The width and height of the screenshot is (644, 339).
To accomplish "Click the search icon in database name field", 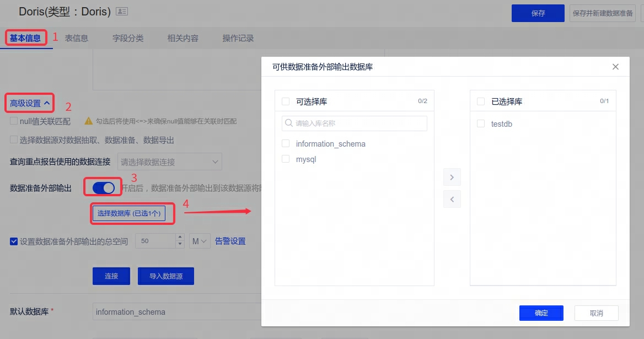I will [288, 123].
